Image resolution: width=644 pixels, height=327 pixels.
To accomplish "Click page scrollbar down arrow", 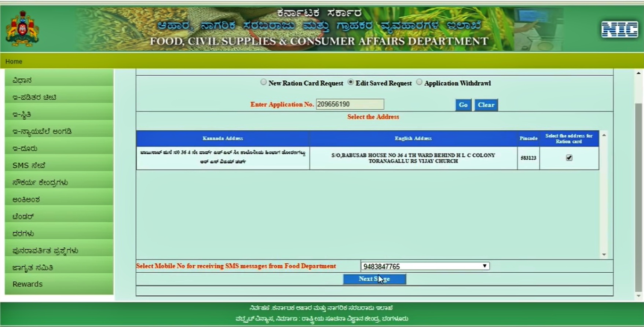I will coord(638,296).
